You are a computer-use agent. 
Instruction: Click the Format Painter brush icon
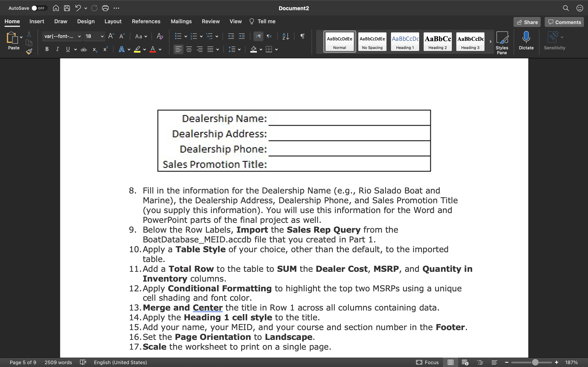click(x=29, y=51)
